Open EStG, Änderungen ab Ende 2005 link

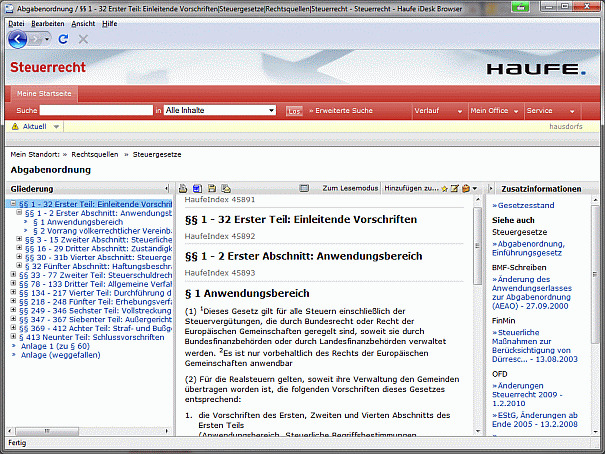[535, 420]
